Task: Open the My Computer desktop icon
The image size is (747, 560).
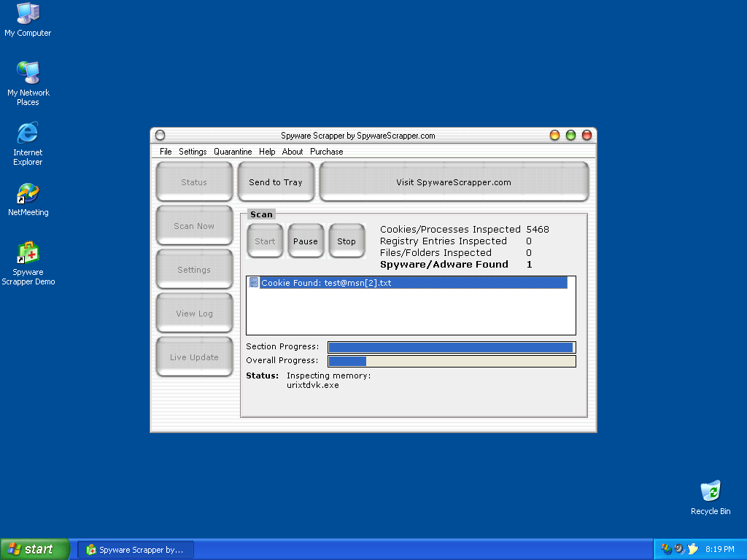Action: [28, 13]
